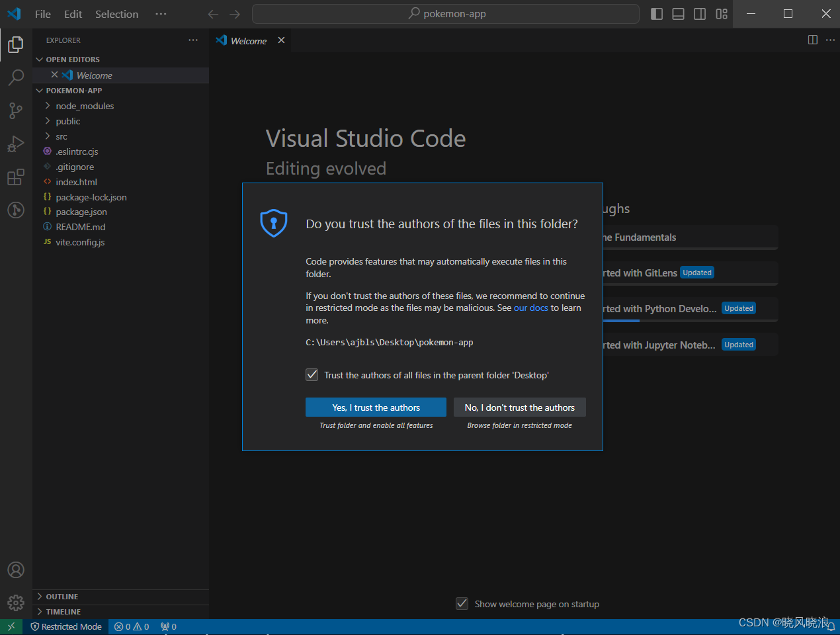The image size is (840, 635).
Task: Go forward with the navigation arrow
Action: tap(235, 14)
